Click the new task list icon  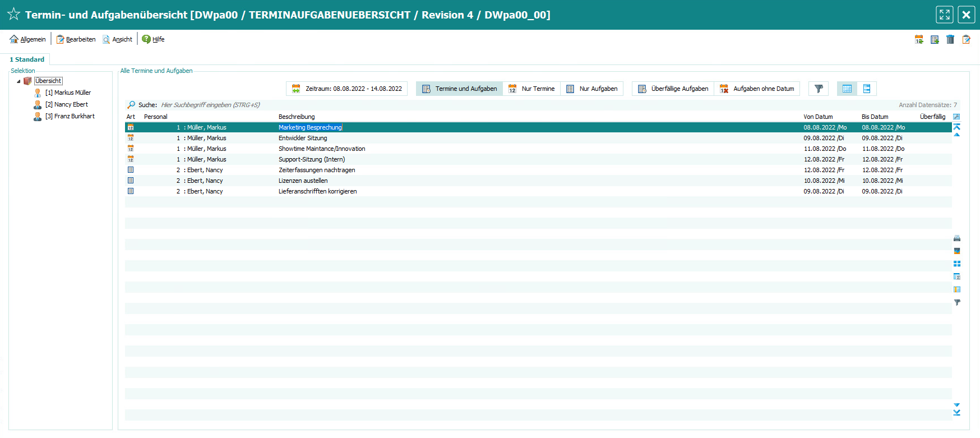point(935,39)
